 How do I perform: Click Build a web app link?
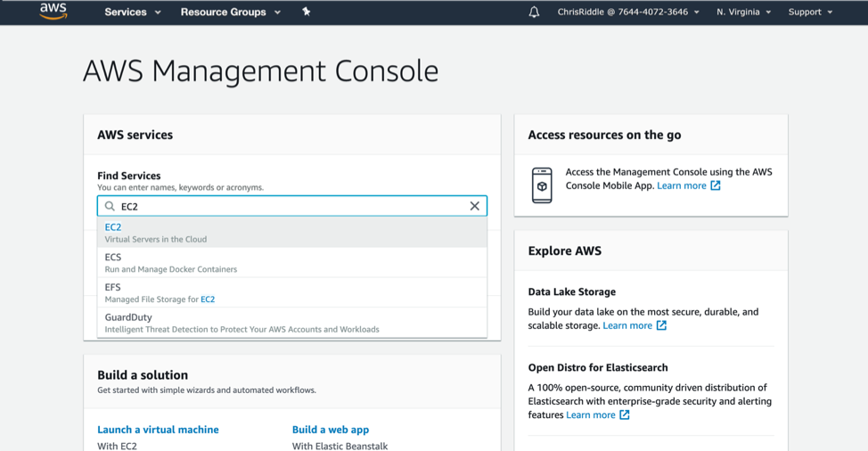[331, 430]
